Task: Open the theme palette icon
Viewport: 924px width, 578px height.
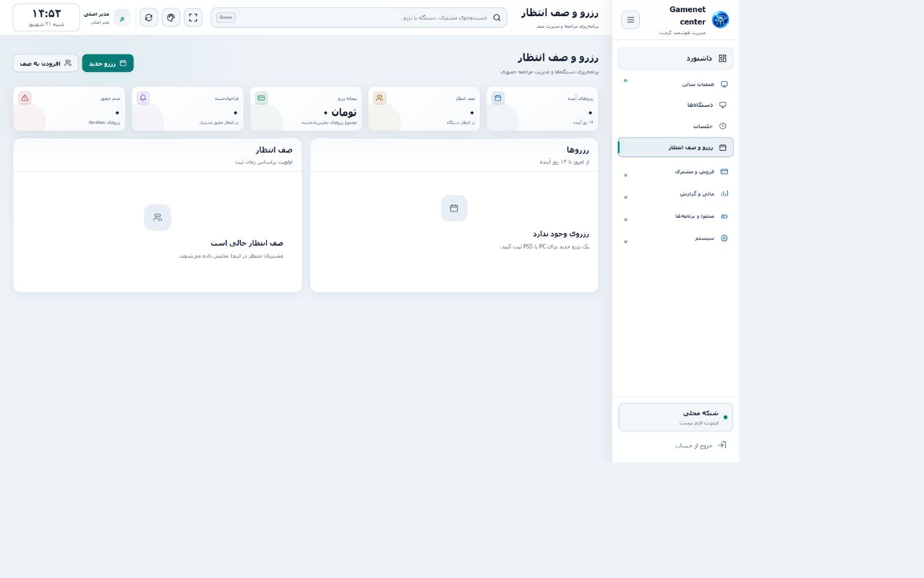Action: (x=171, y=17)
